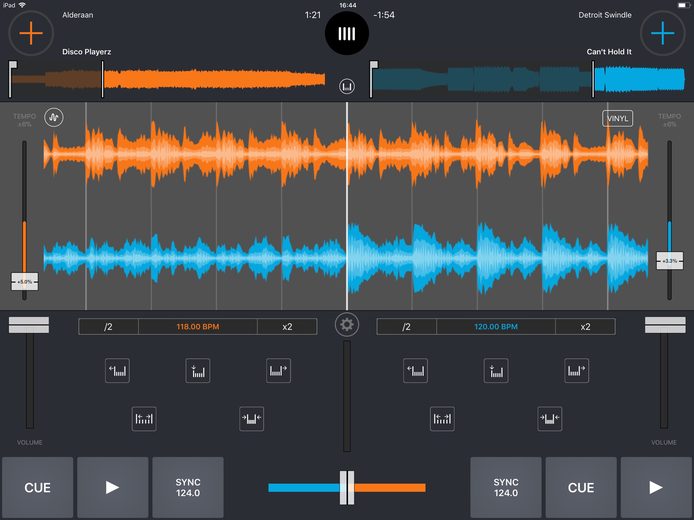Set right deck grid downbeat at current position
694x520 pixels.
click(x=496, y=370)
